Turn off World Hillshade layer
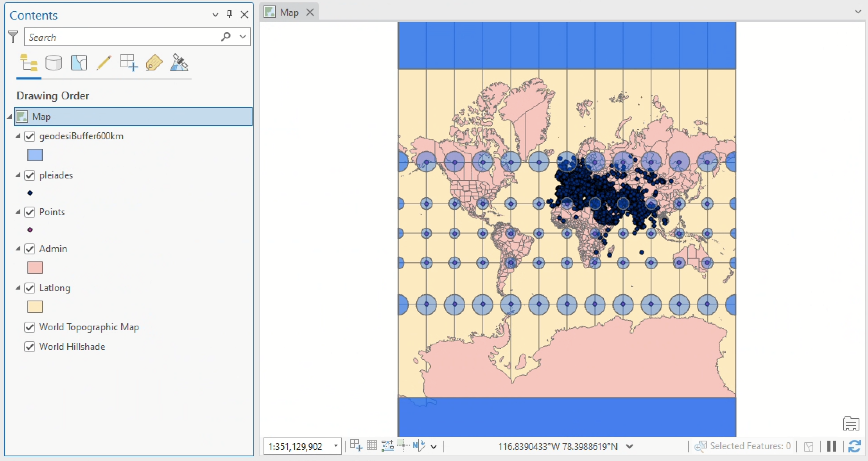Image resolution: width=868 pixels, height=461 pixels. click(x=30, y=347)
